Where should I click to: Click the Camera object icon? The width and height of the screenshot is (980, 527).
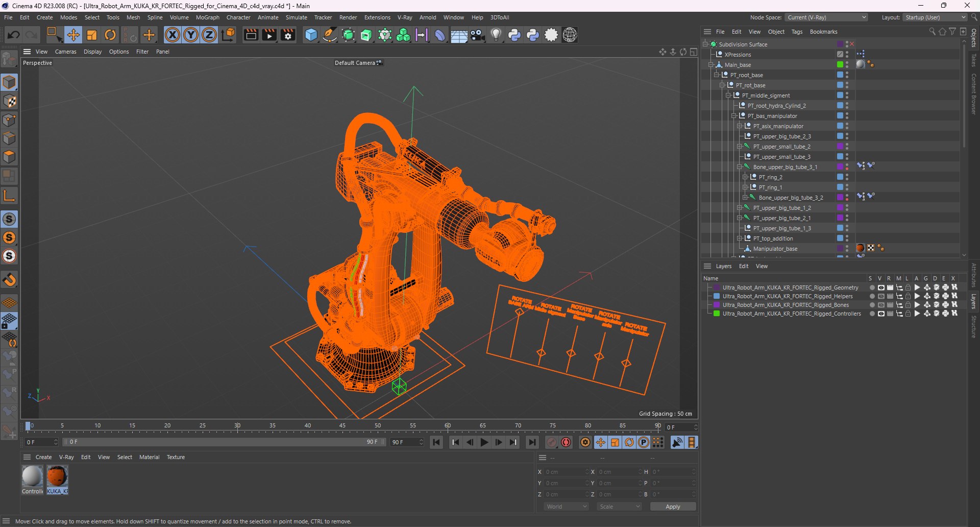tap(477, 35)
